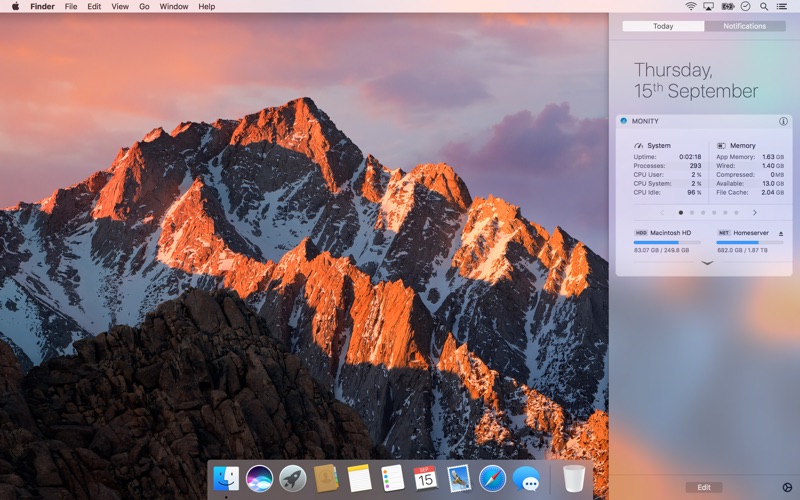The height and width of the screenshot is (500, 800).
Task: Launch Siri from the Dock
Action: 259,478
